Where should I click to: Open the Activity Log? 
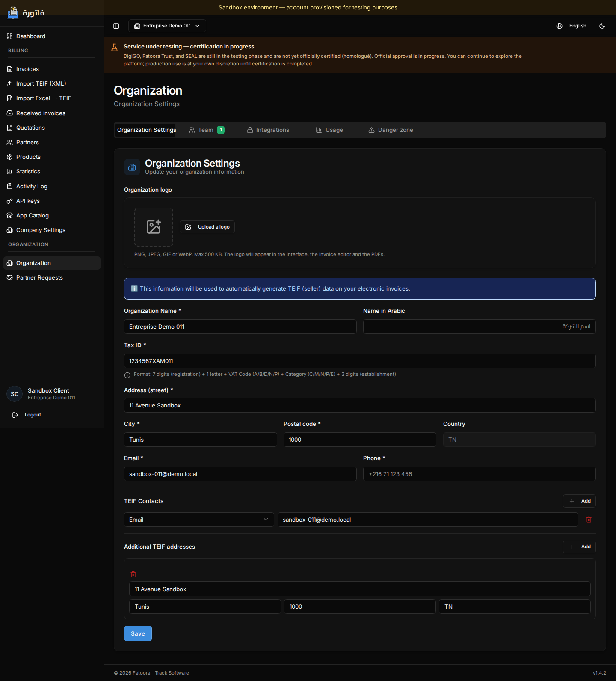(x=52, y=186)
